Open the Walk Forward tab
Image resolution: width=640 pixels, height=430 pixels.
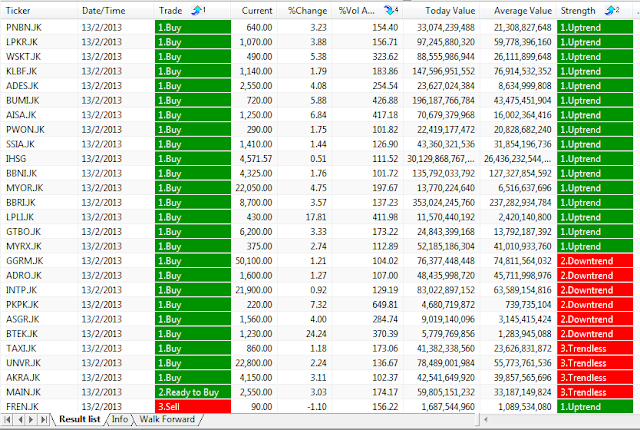[x=167, y=419]
